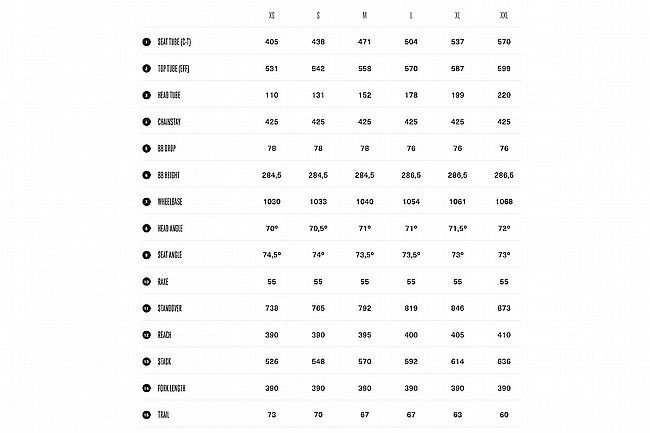Click the 636 stack value for XXL
This screenshot has width=650, height=433.
pyautogui.click(x=502, y=360)
